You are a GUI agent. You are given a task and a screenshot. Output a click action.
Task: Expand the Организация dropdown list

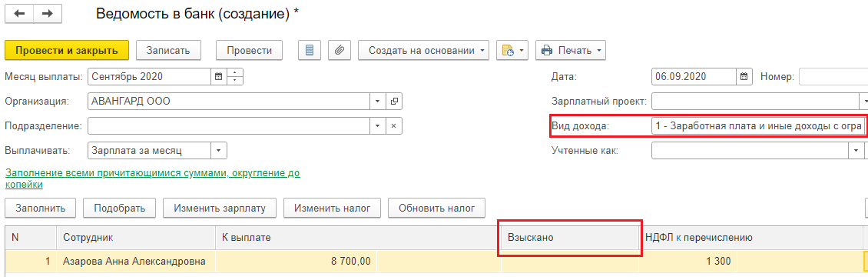point(377,102)
